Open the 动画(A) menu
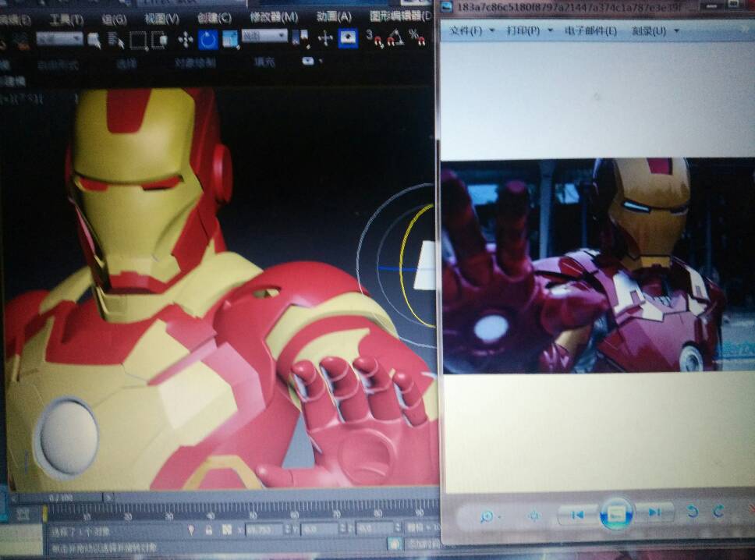Image resolution: width=755 pixels, height=560 pixels. (333, 17)
